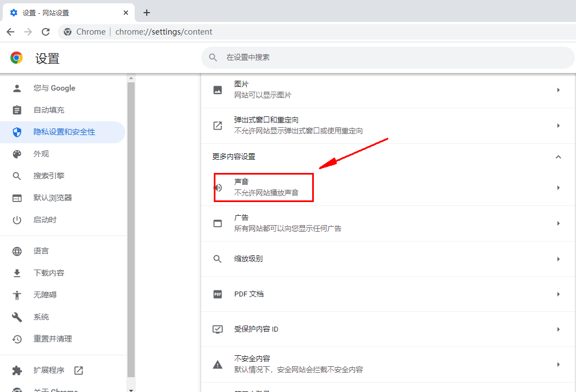Expand the 受保护内容 ID row arrow
The image size is (576, 392).
pyautogui.click(x=558, y=329)
